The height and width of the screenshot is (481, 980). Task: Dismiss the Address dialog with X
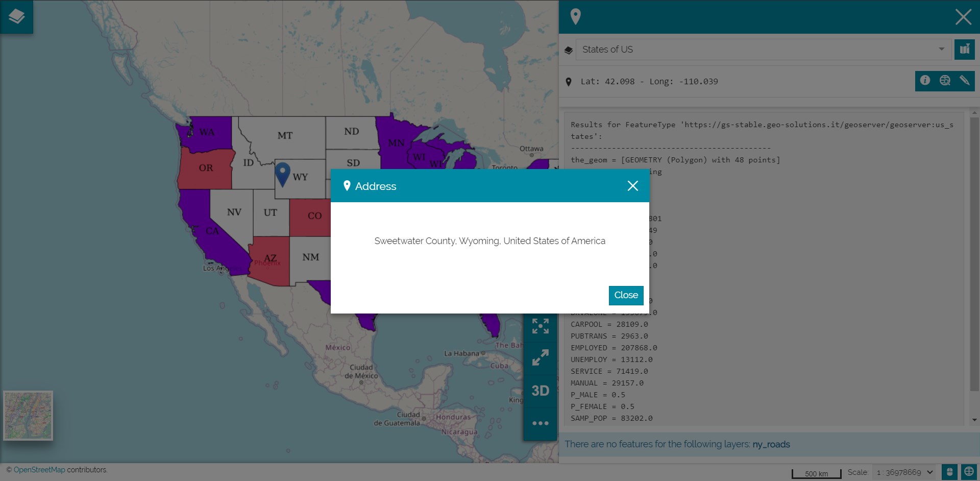pyautogui.click(x=632, y=186)
